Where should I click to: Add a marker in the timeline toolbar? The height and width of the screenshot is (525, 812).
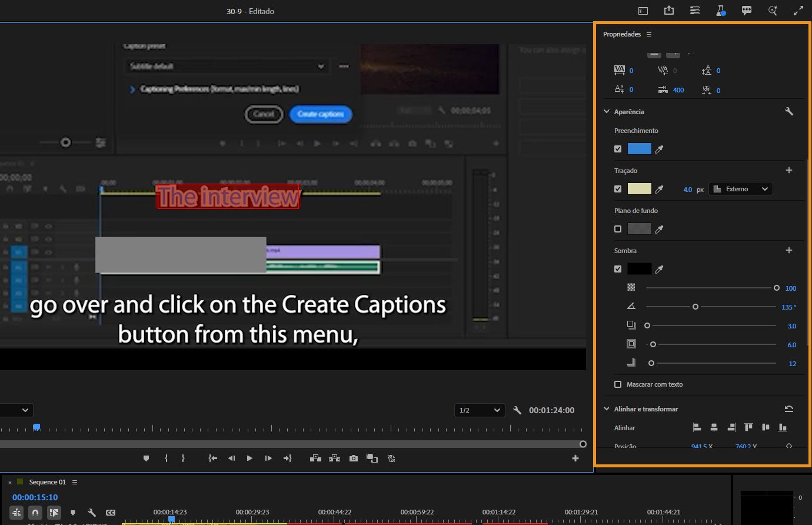coord(73,513)
